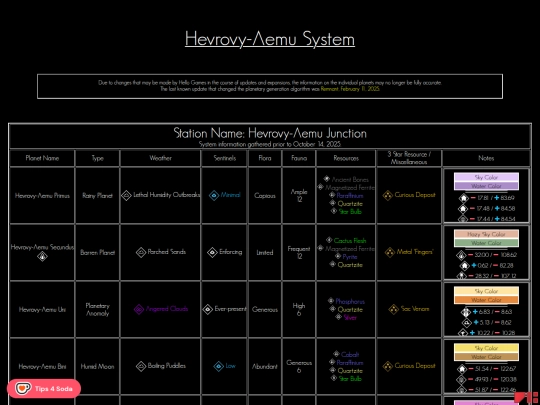
Task: Click the Parched Sands weather icon
Action: 141,252
